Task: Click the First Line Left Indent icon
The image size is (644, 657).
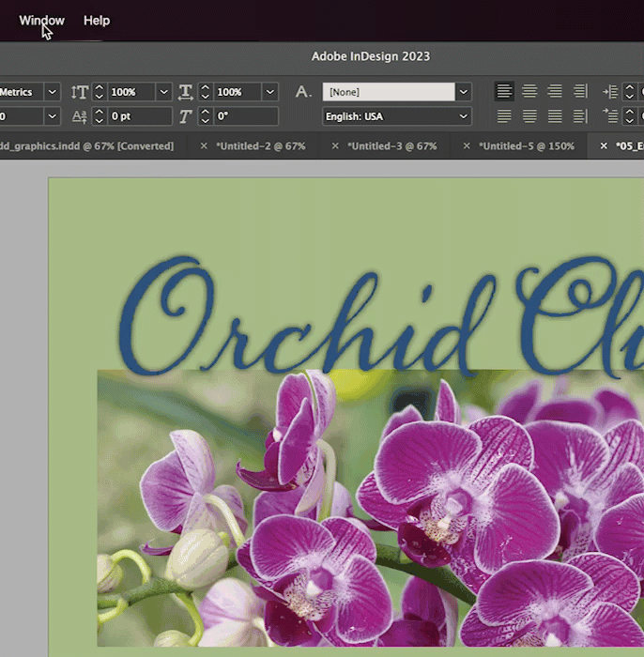Action: click(610, 116)
